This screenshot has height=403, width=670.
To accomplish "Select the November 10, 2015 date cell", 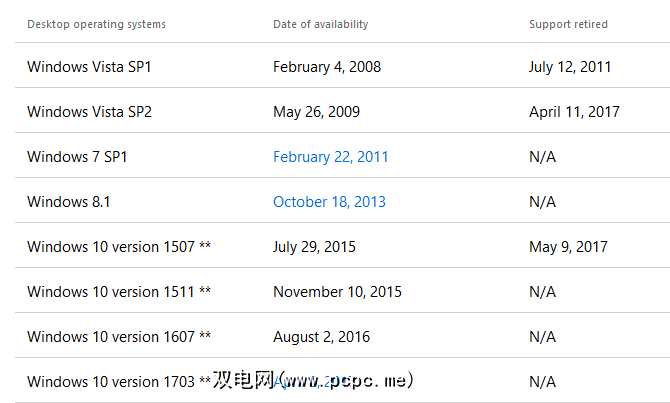I will click(x=337, y=292).
